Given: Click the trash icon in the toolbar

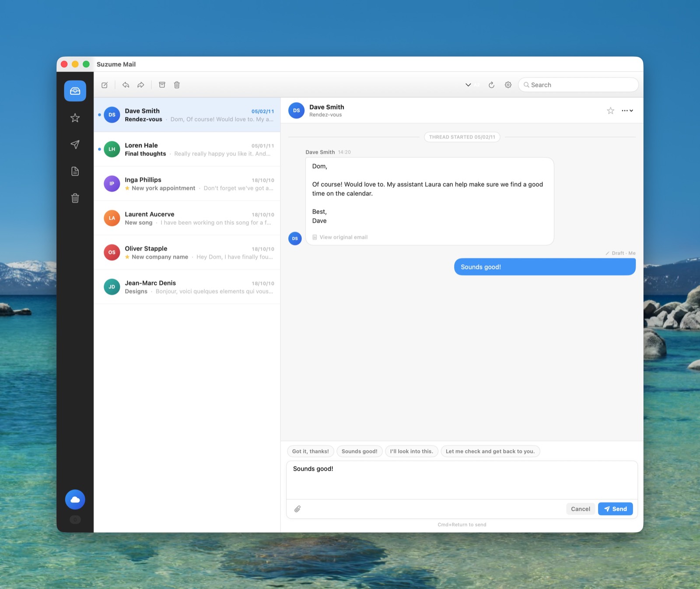Looking at the screenshot, I should (177, 85).
